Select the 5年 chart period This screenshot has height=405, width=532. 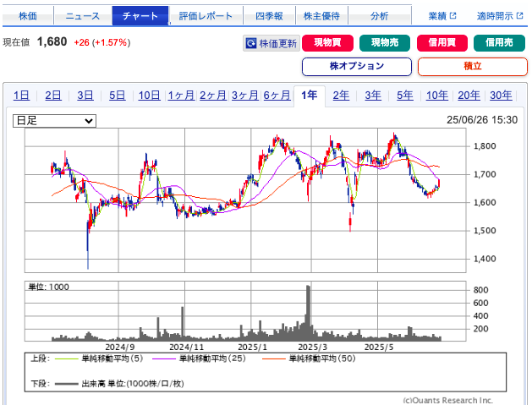click(x=405, y=96)
